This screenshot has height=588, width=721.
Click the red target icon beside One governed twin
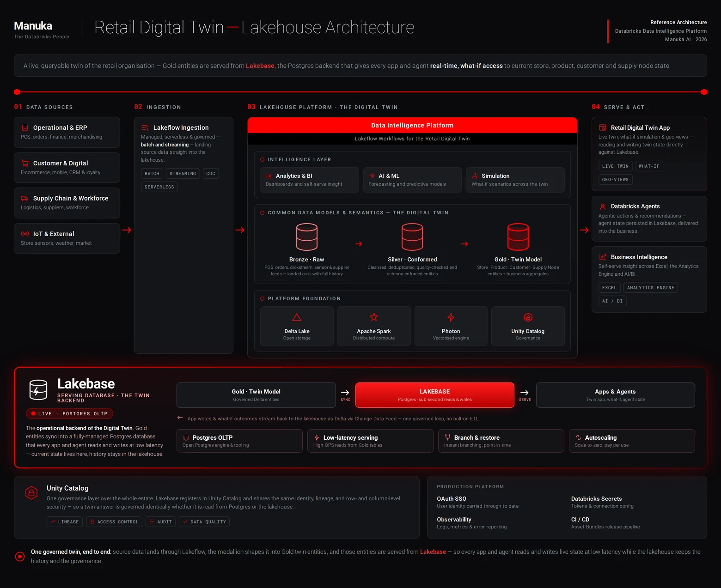(x=20, y=557)
